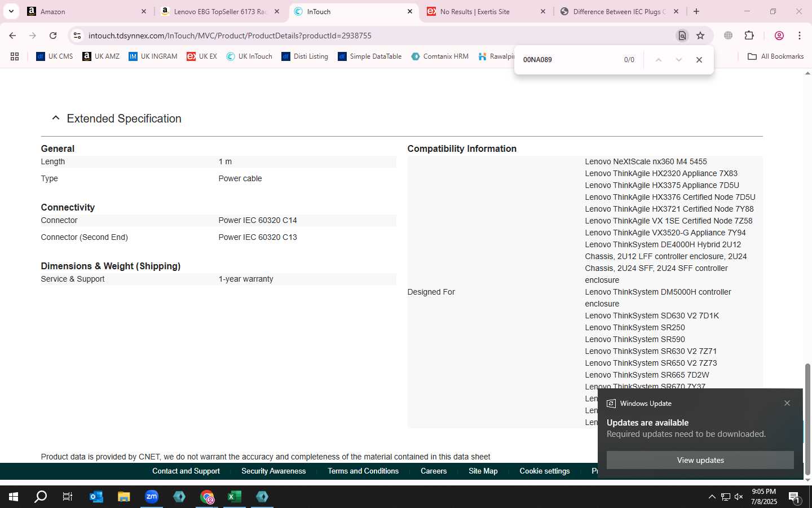812x508 pixels.
Task: Open Security Awareness footer link
Action: coord(273,471)
